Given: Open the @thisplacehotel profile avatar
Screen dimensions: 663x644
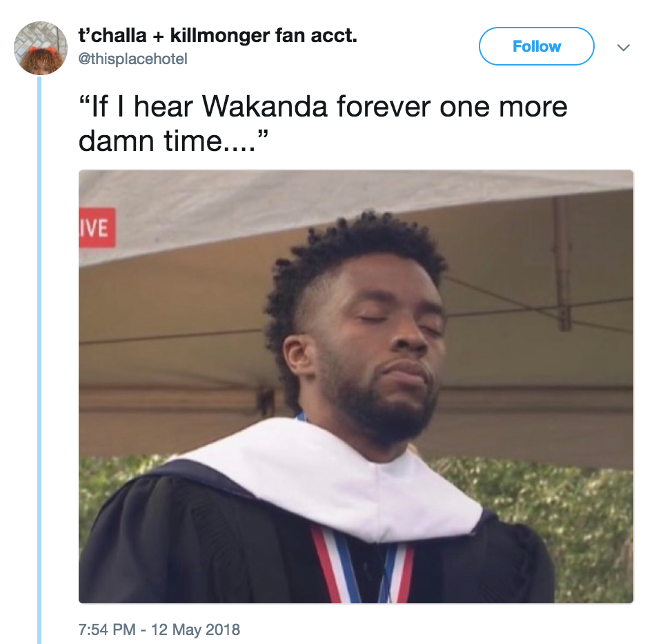Looking at the screenshot, I should click(41, 48).
